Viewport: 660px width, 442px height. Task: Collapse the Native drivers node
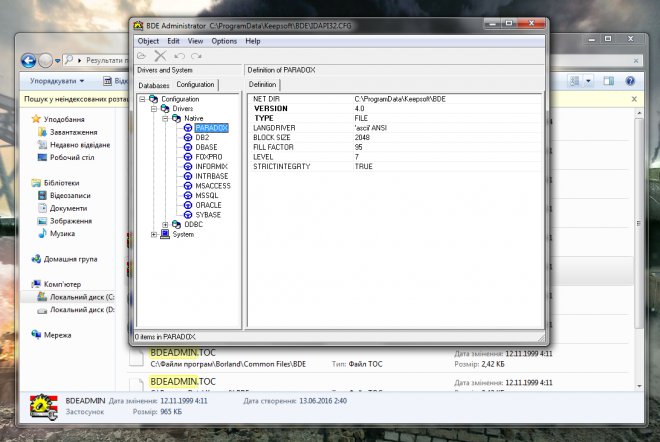[x=165, y=118]
